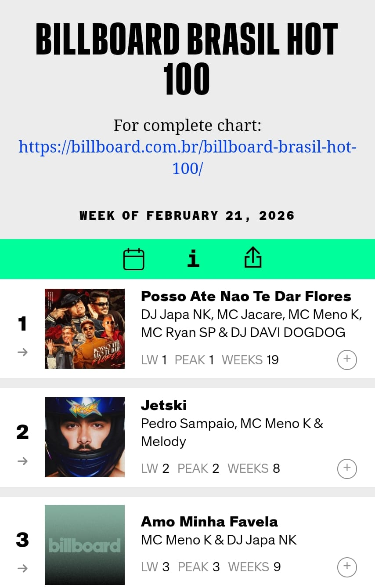Click the Amo Minha Favela song title
The image size is (375, 588).
[x=209, y=522]
